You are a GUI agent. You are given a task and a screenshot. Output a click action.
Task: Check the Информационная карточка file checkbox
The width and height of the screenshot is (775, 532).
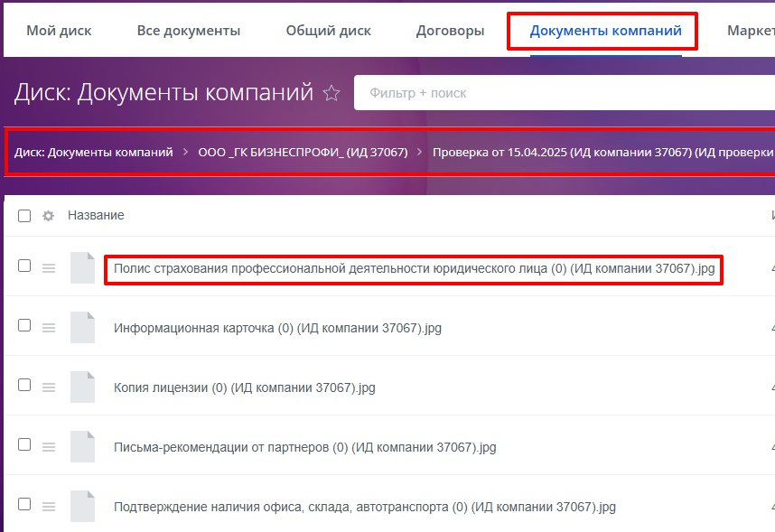pos(24,325)
